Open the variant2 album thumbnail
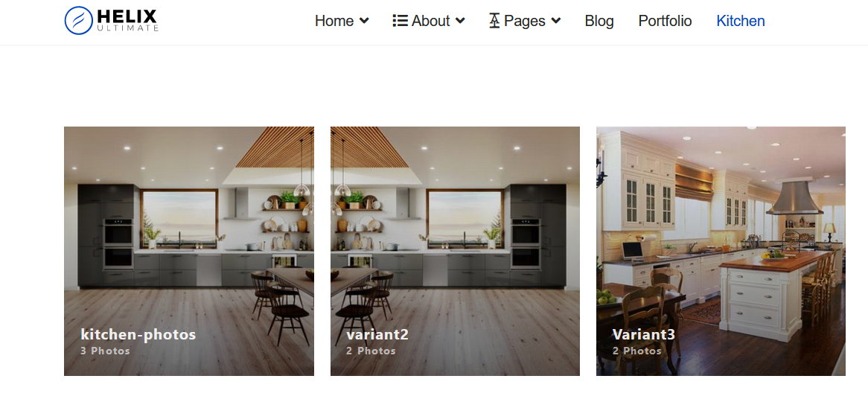Screen dimensions: 868x402 click(455, 251)
